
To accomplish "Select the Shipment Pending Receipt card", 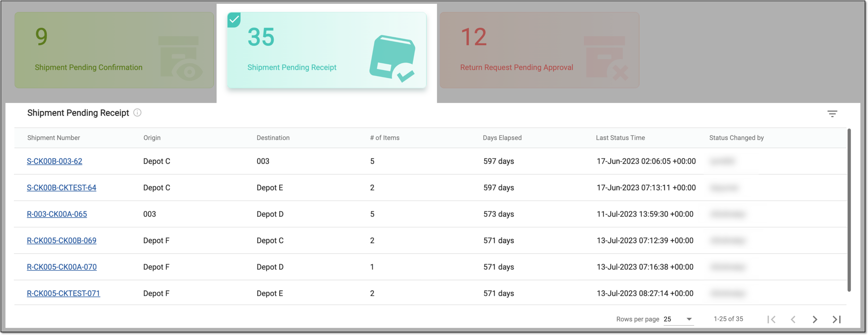I will pyautogui.click(x=327, y=50).
